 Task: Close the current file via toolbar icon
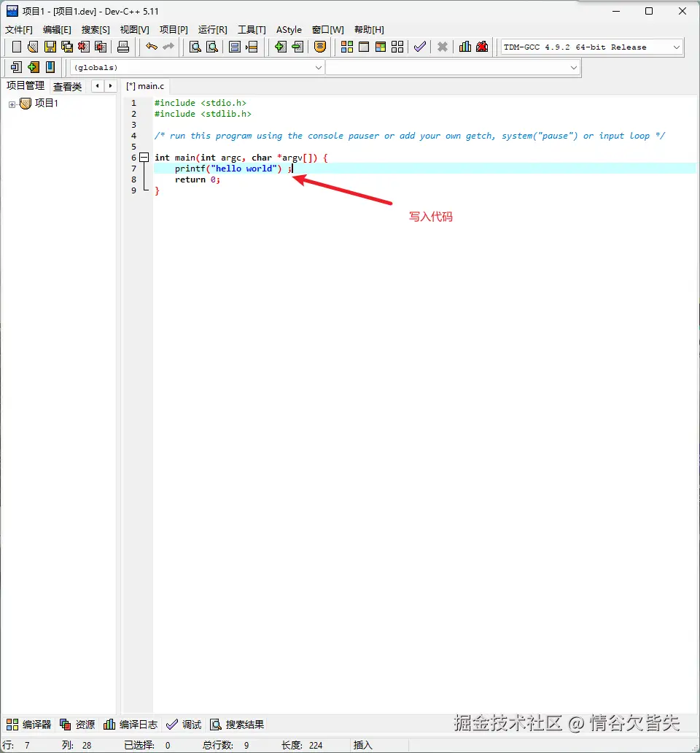(x=83, y=47)
